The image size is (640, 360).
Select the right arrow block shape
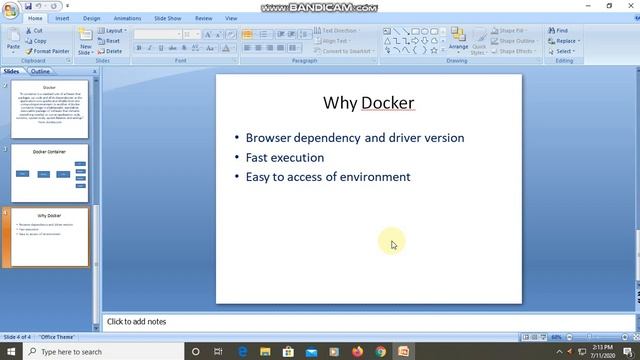pos(415,41)
